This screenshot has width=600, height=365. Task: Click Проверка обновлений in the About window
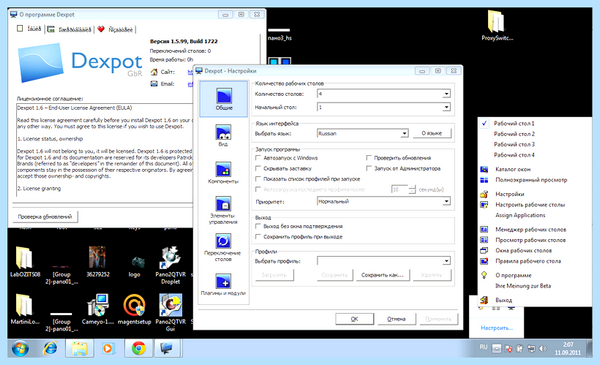point(45,217)
